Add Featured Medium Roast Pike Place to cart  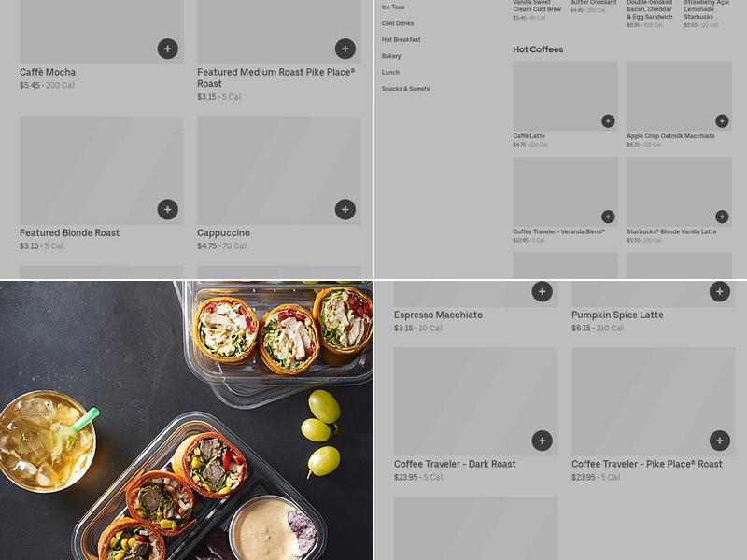(345, 49)
